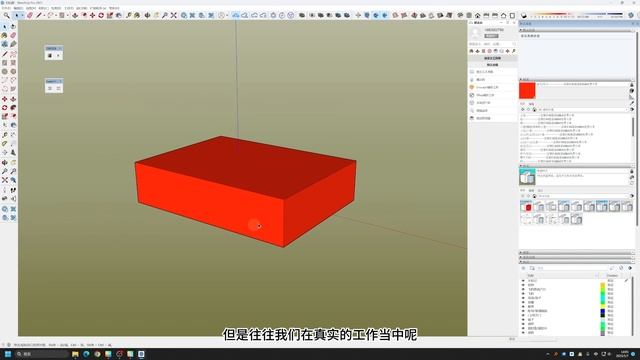Select the Eraser tool in top toolbar
The height and width of the screenshot is (360, 640).
pos(30,16)
